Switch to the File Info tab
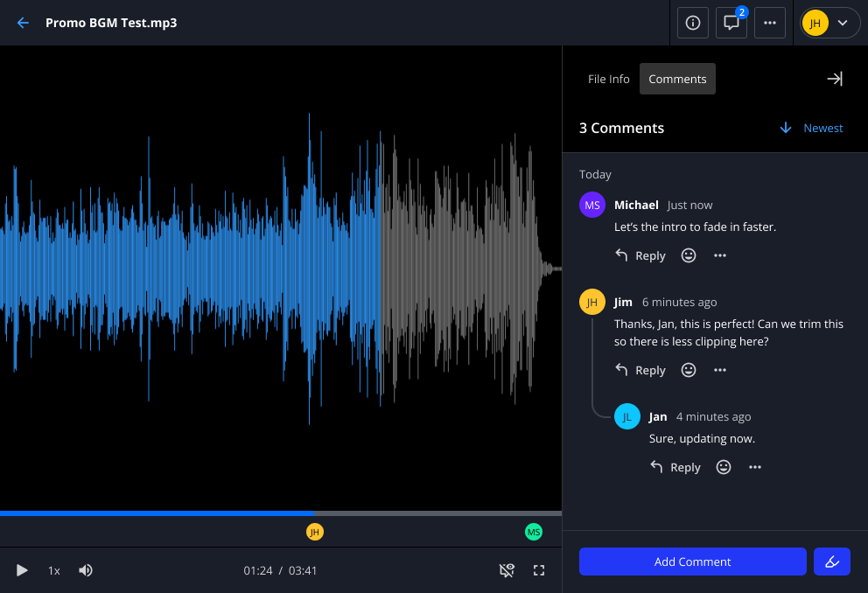 click(608, 79)
